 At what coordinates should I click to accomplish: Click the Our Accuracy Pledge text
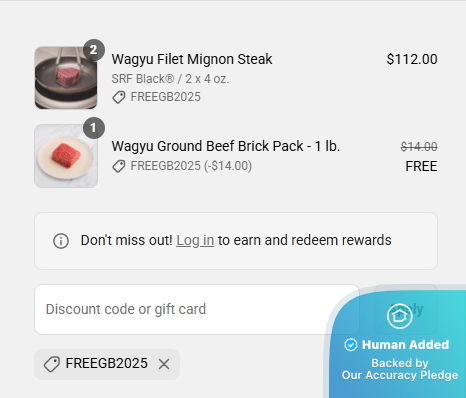400,375
